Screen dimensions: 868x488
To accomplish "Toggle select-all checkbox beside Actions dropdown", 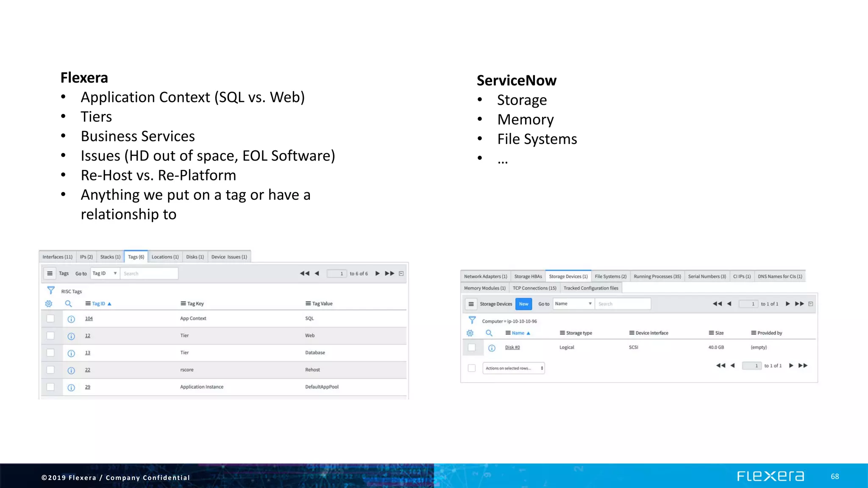I will pyautogui.click(x=472, y=368).
